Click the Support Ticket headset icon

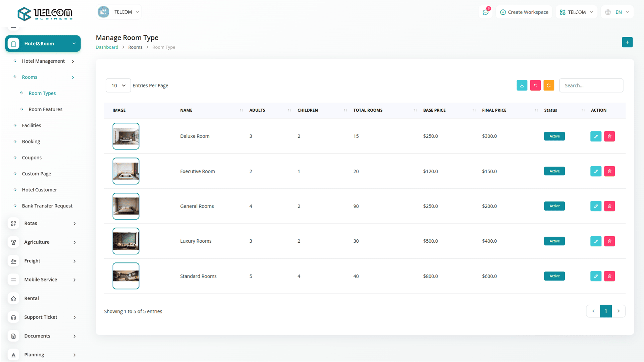tap(13, 317)
